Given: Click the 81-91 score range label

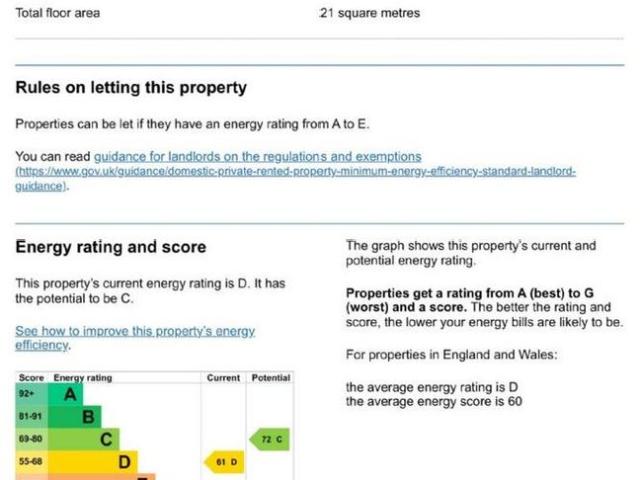Looking at the screenshot, I should 31,416.
